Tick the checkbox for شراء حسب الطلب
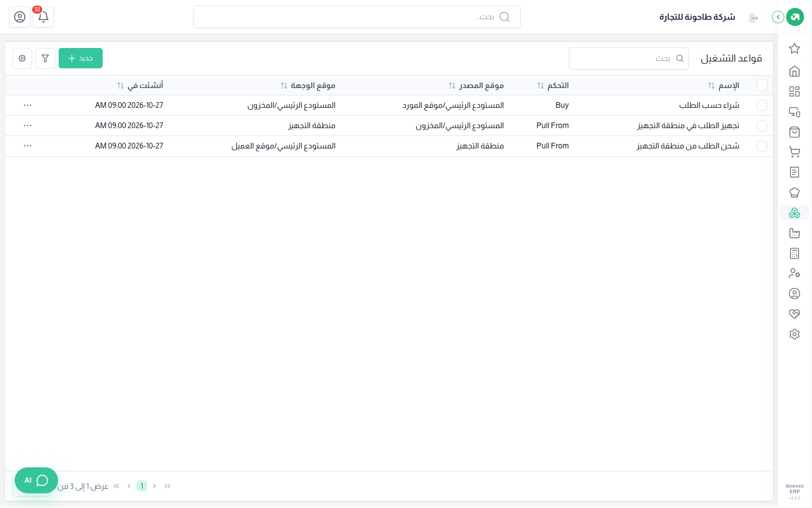Viewport: 812px width, 508px height. pyautogui.click(x=762, y=106)
